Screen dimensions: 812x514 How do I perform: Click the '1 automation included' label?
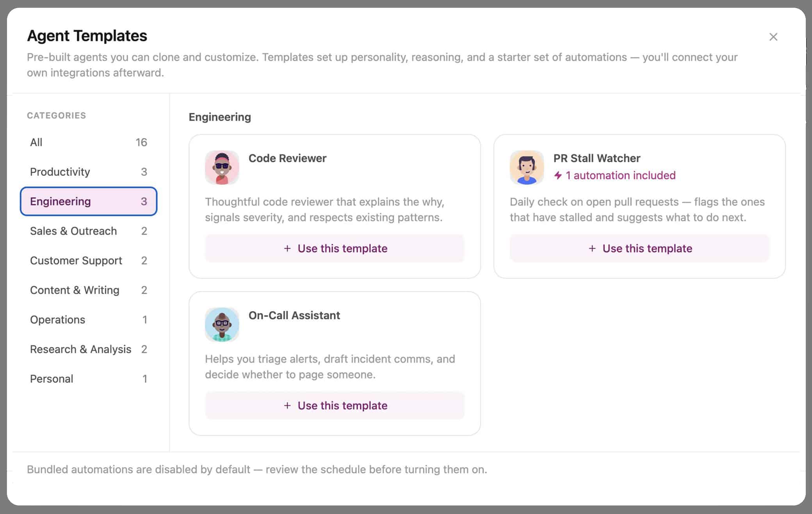(x=620, y=175)
